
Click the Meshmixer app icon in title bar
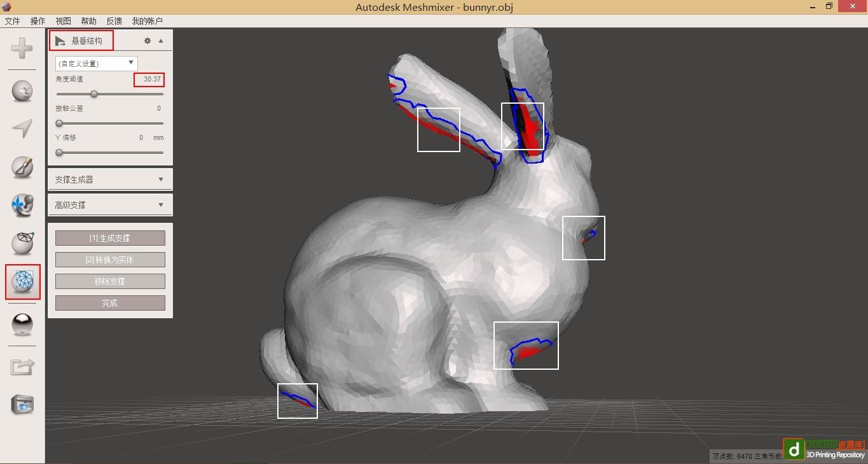click(6, 7)
